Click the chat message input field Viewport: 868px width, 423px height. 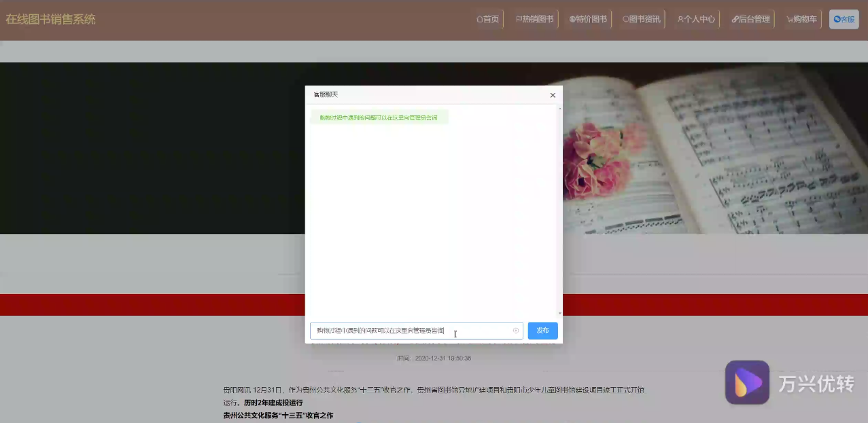[x=417, y=331]
